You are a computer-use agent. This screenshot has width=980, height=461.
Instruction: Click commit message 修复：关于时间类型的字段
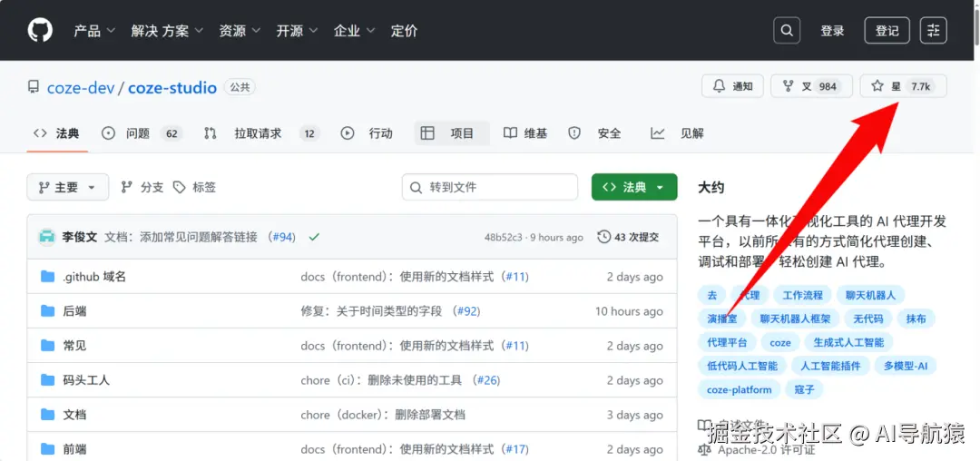[x=371, y=311]
